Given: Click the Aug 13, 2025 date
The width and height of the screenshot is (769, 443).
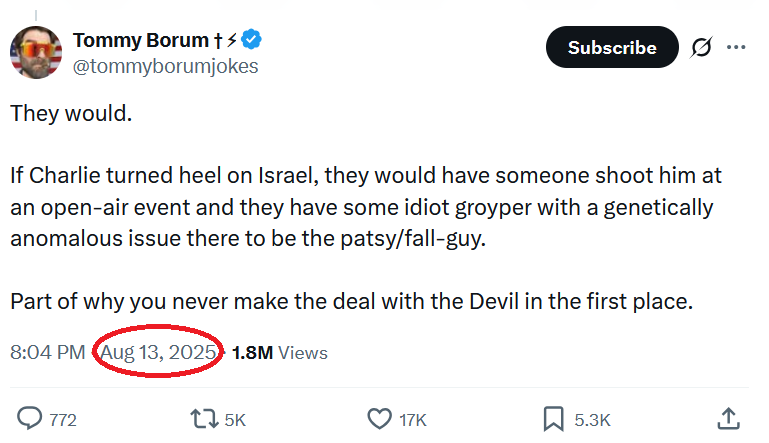Looking at the screenshot, I should pos(158,352).
